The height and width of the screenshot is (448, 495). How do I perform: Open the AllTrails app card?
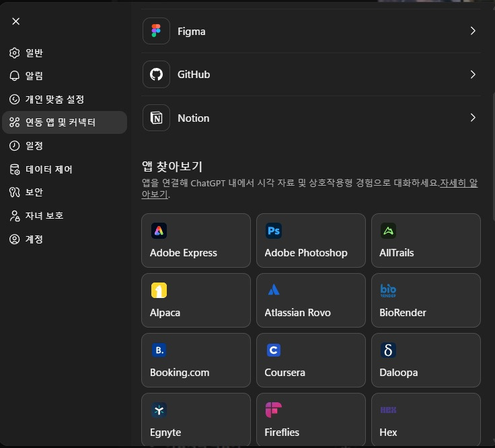[x=426, y=240]
